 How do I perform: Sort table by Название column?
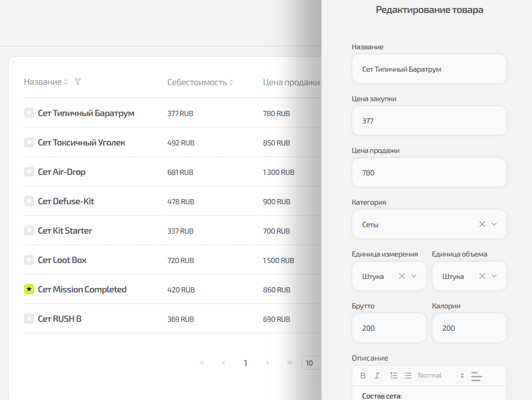click(x=66, y=82)
